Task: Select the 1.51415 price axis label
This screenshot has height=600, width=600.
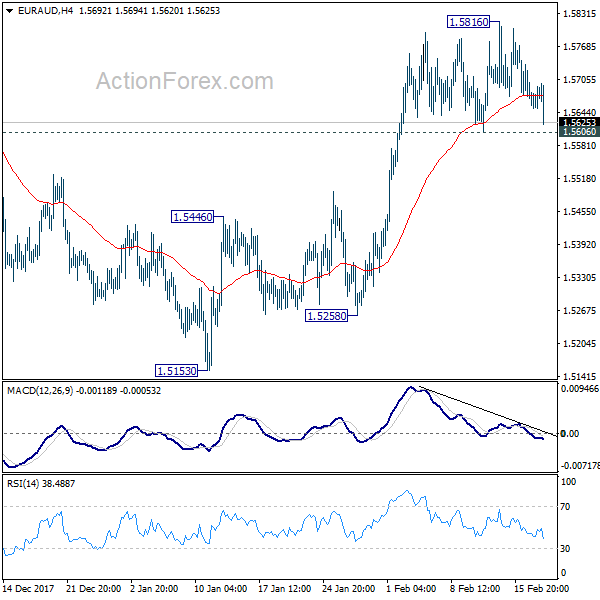Action: pos(579,377)
